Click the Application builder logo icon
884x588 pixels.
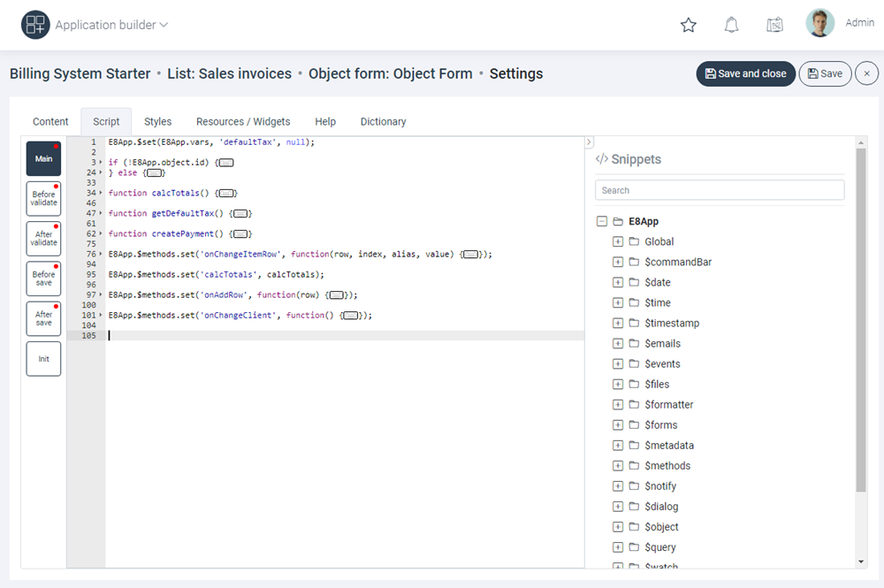(x=35, y=24)
